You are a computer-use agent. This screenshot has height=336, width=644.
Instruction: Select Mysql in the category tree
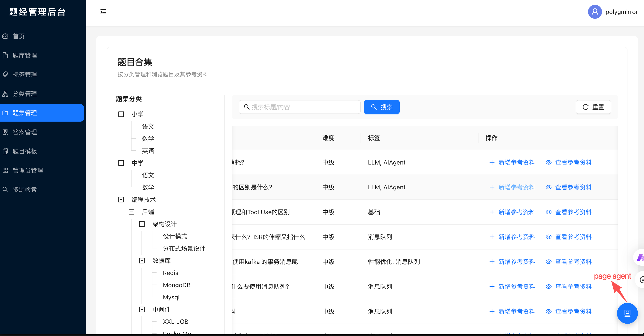171,297
